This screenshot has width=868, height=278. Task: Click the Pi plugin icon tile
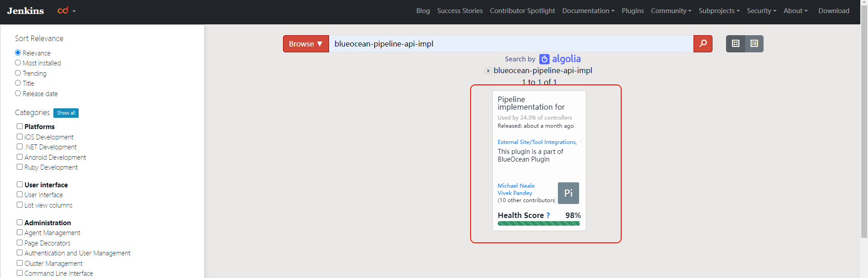point(568,193)
